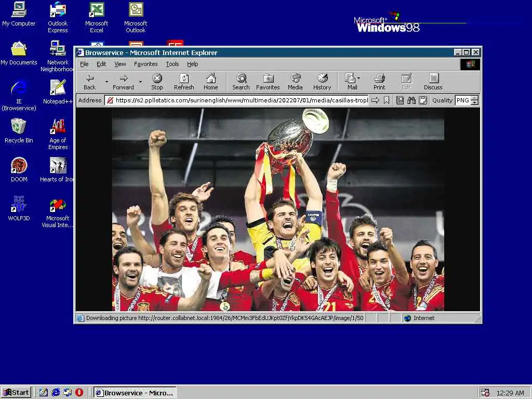Click the Address bar URL field

pos(236,100)
